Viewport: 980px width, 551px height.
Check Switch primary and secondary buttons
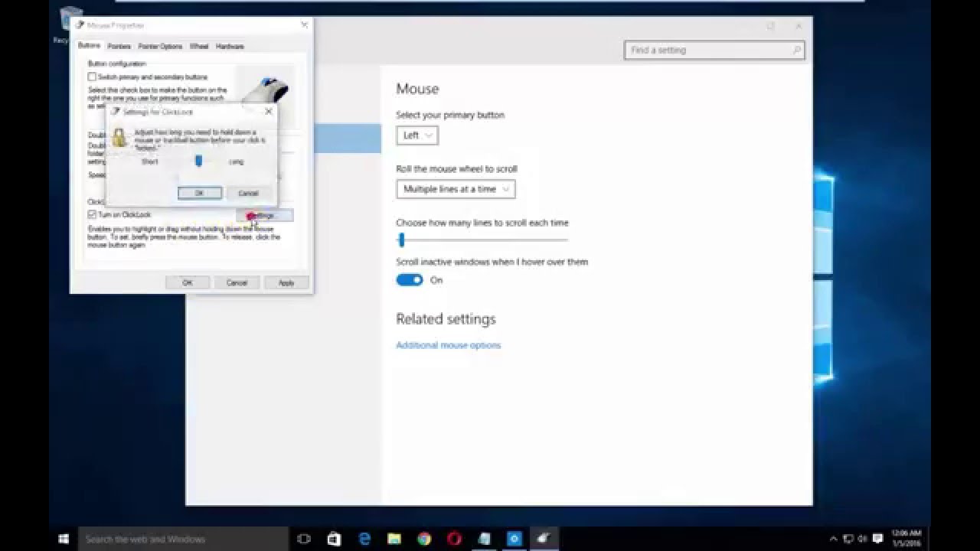click(x=92, y=77)
